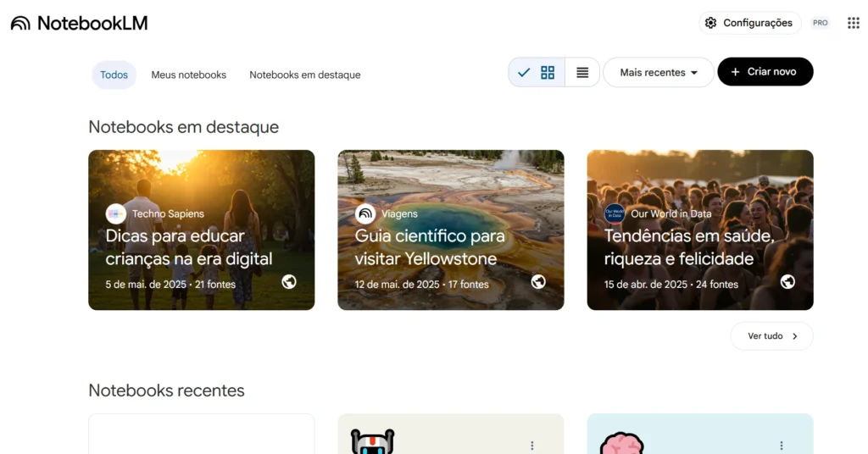The height and width of the screenshot is (454, 868).
Task: Click the NotebookLM logo icon
Action: [x=20, y=23]
